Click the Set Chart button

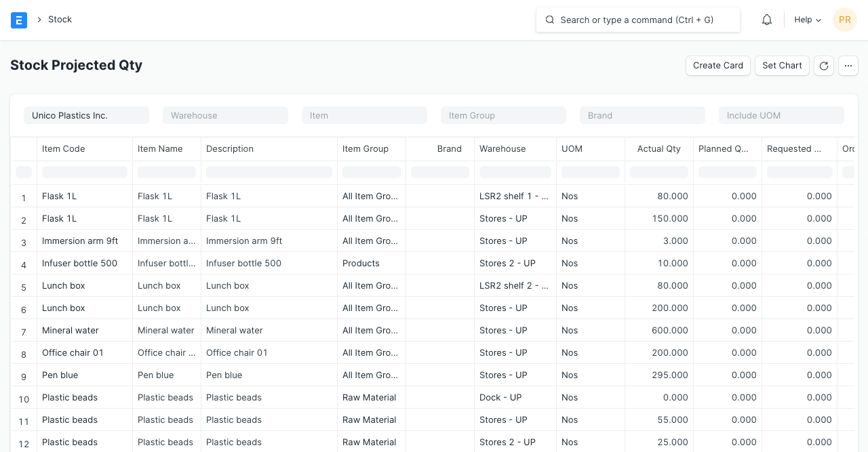click(x=782, y=66)
